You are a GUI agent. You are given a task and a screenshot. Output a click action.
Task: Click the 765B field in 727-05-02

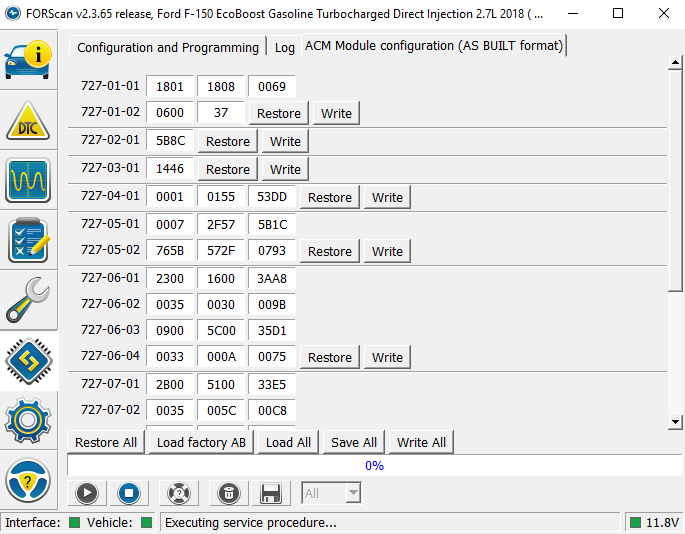[170, 250]
